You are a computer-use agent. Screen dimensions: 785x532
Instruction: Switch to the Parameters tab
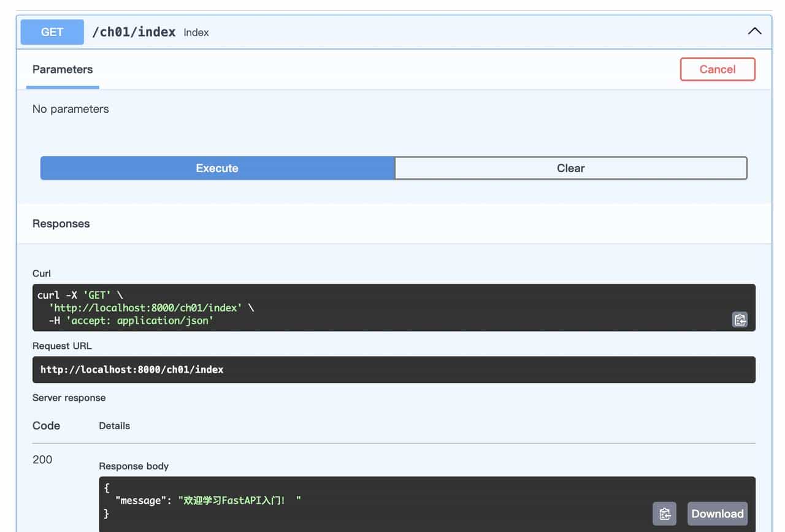click(x=62, y=69)
